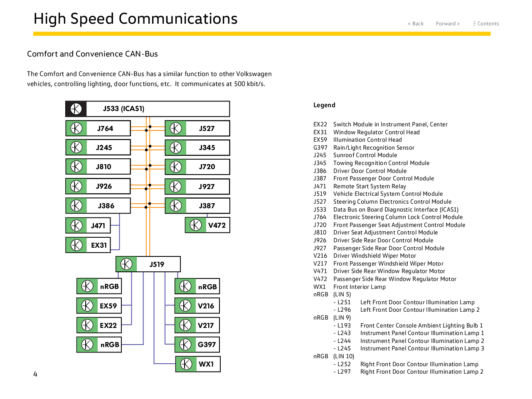532x399 pixels.
Task: Click the icon next to EX31 block
Action: click(x=76, y=245)
